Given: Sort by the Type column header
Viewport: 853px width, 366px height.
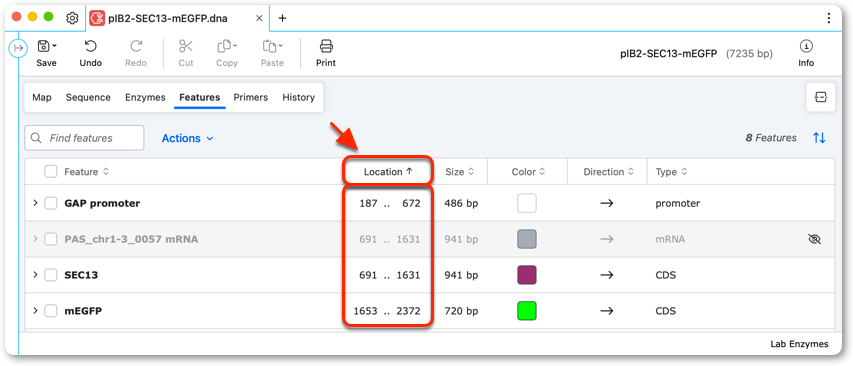Looking at the screenshot, I should (671, 172).
